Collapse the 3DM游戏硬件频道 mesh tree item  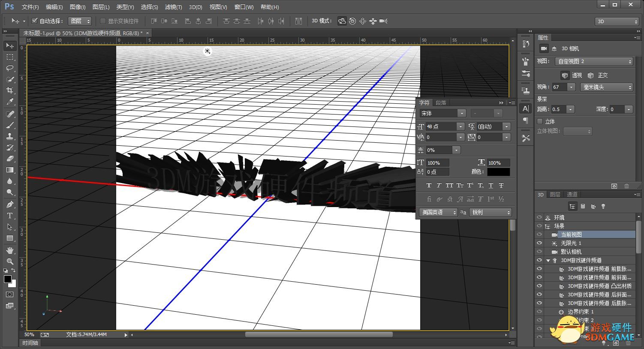click(548, 260)
